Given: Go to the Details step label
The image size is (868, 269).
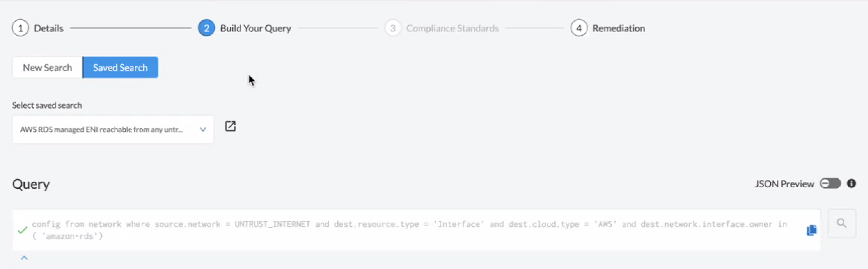Looking at the screenshot, I should point(48,28).
